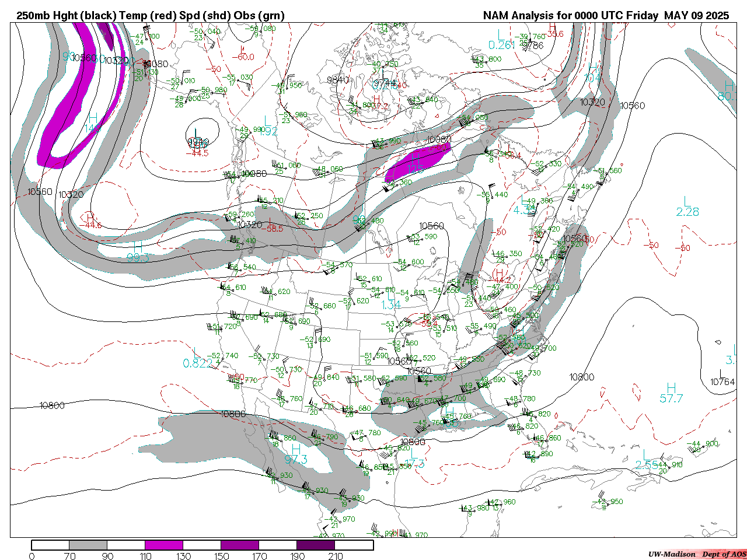Screen dimensions: 747x560
Task: Click the cyan L 0.261 marker
Action: pos(501,40)
